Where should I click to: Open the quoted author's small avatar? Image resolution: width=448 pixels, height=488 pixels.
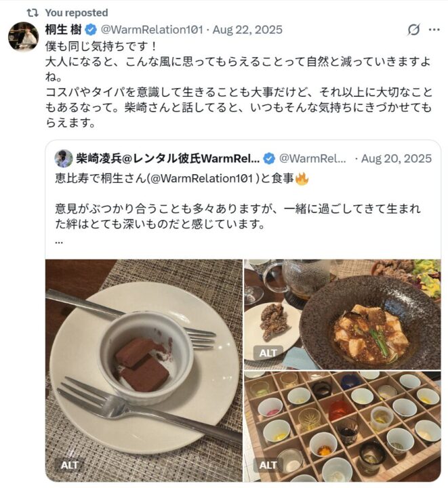point(64,159)
